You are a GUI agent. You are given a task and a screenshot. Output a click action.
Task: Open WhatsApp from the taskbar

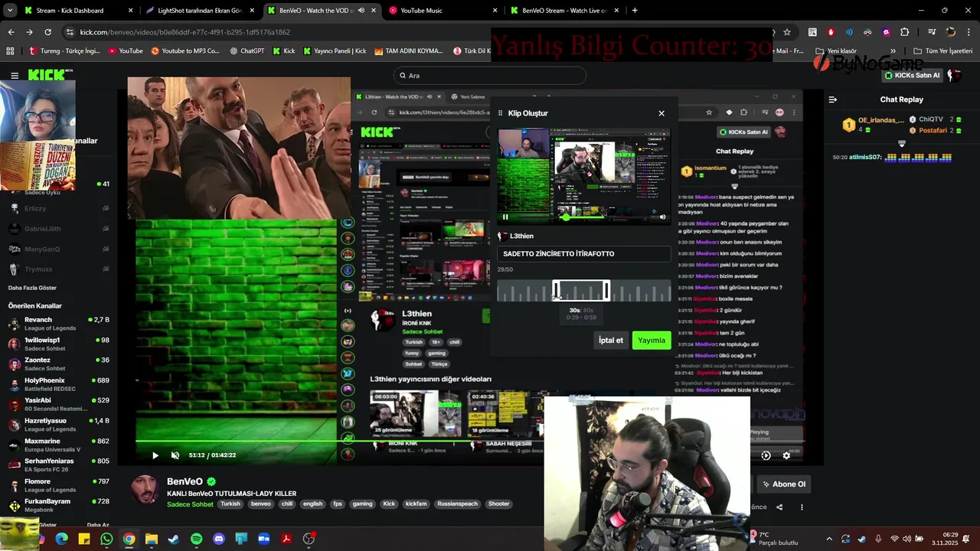(x=106, y=539)
